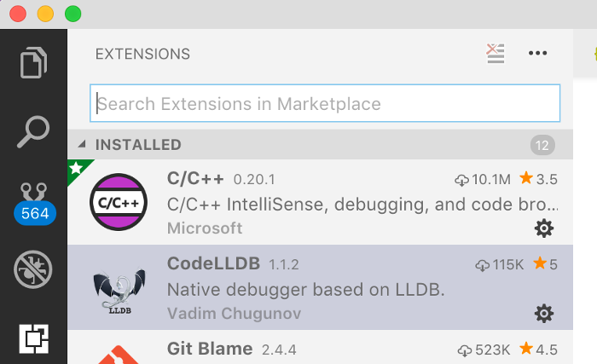
Task: Open CodeLLDB extension manage gear
Action: [544, 314]
